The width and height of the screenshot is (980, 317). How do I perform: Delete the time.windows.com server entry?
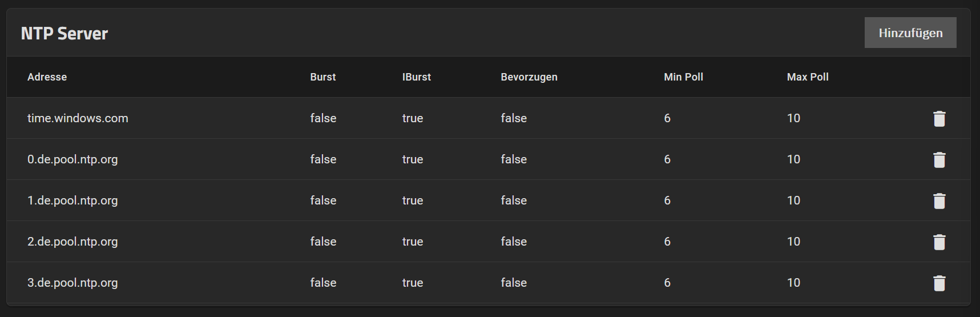pyautogui.click(x=939, y=119)
